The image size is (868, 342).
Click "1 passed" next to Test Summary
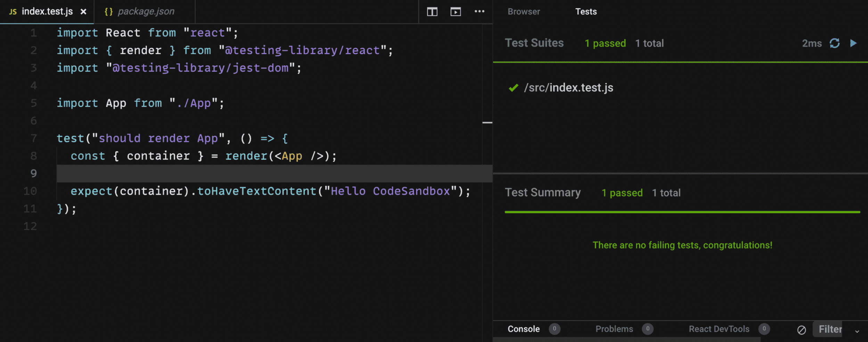pos(622,193)
